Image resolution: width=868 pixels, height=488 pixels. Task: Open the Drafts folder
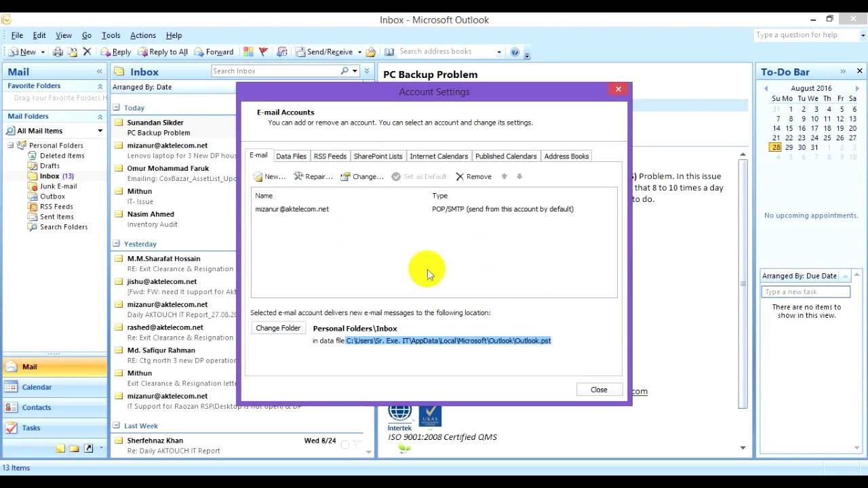[50, 166]
